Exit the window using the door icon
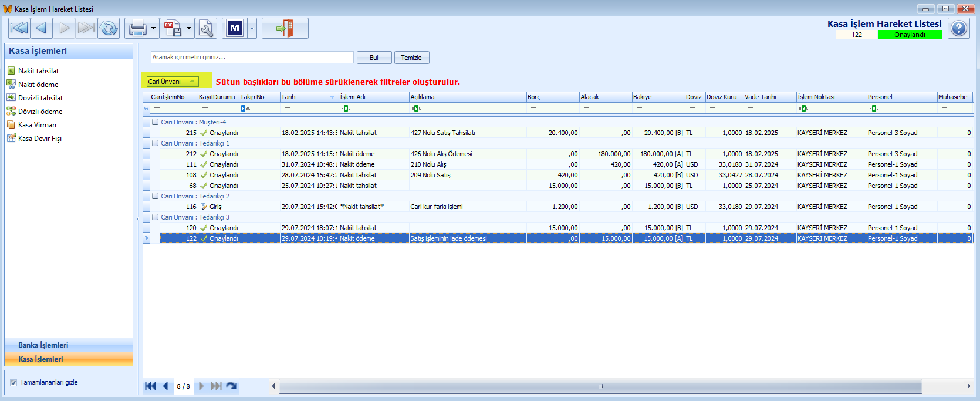 (x=285, y=28)
